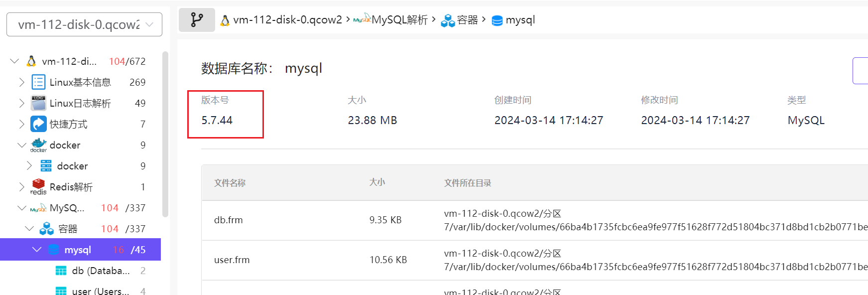The image size is (868, 295).
Task: Select the nested docker child item
Action: pyautogui.click(x=72, y=166)
